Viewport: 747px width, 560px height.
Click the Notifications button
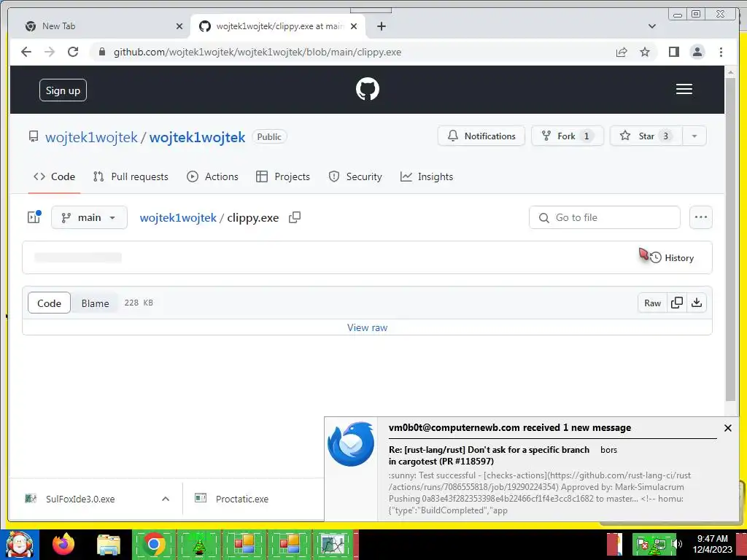point(481,136)
